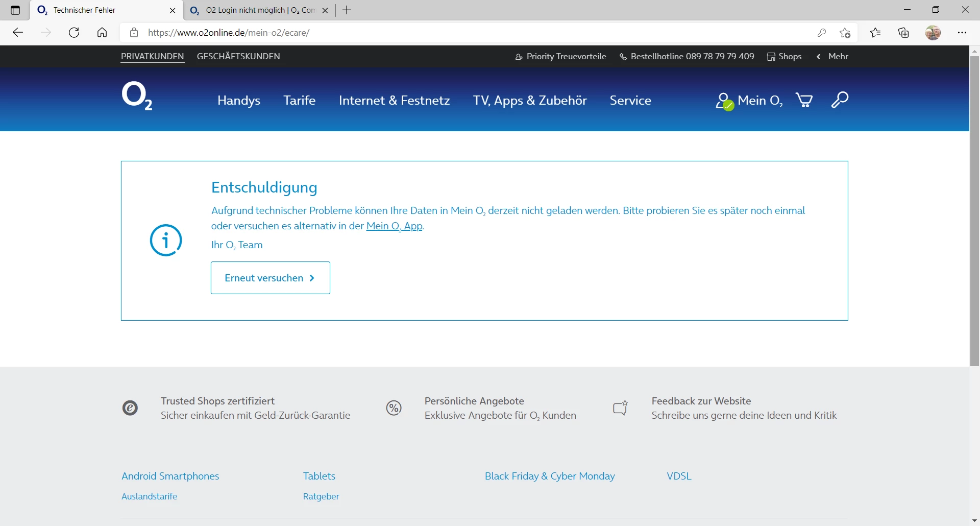Click the percent icon for Persönliche Angebote
Screen dimensions: 980x526
point(394,408)
